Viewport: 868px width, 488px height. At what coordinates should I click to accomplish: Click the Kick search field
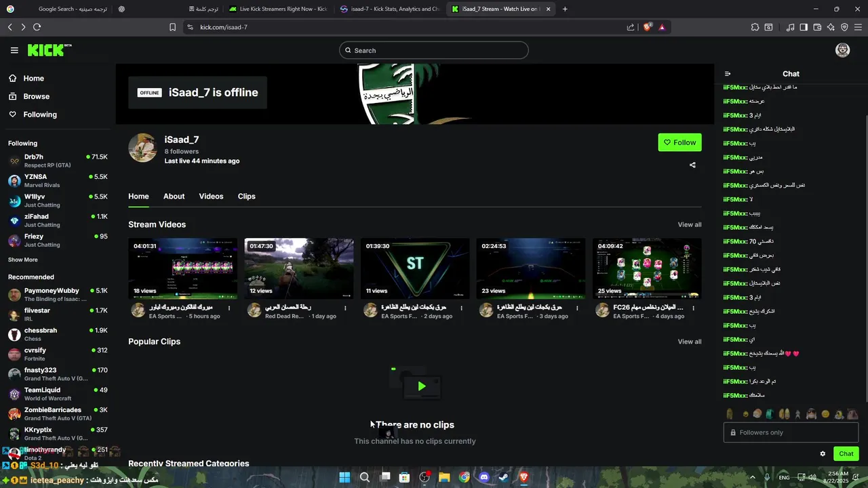pos(434,50)
